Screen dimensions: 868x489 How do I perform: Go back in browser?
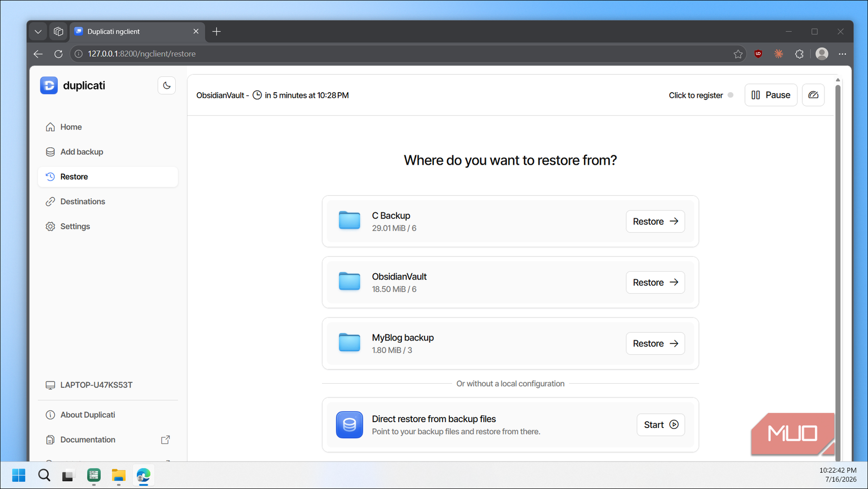coord(38,54)
